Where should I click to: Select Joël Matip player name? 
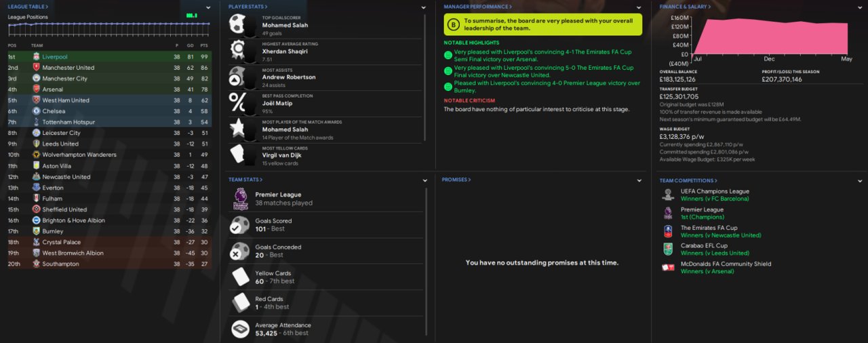pyautogui.click(x=277, y=103)
